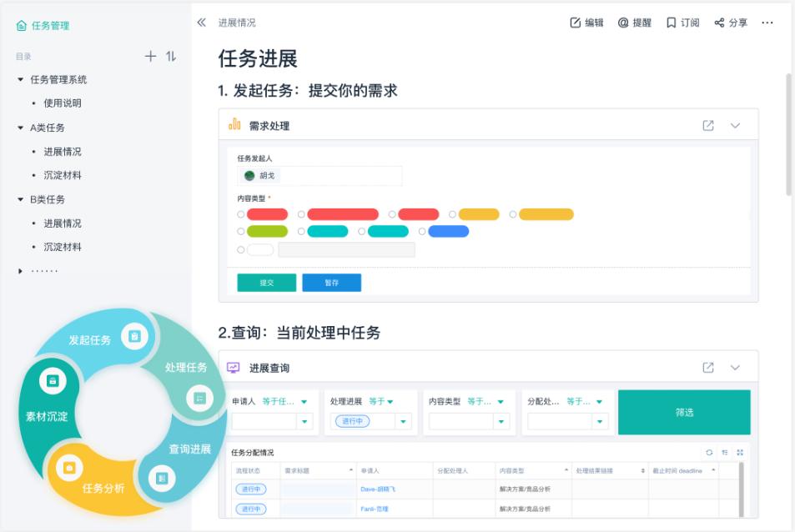Open the 处理进展 value dropdown
This screenshot has height=532, width=795.
[x=405, y=422]
